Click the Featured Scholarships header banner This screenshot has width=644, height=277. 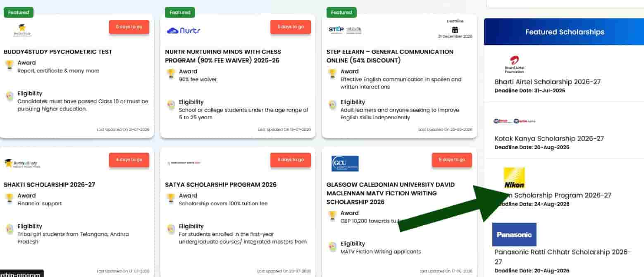(564, 32)
